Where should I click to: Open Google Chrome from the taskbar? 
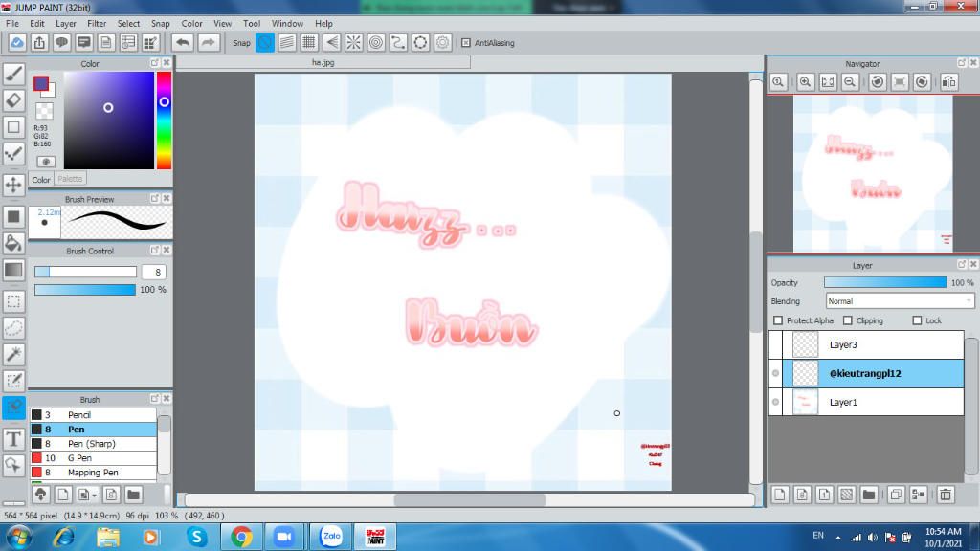tap(242, 537)
